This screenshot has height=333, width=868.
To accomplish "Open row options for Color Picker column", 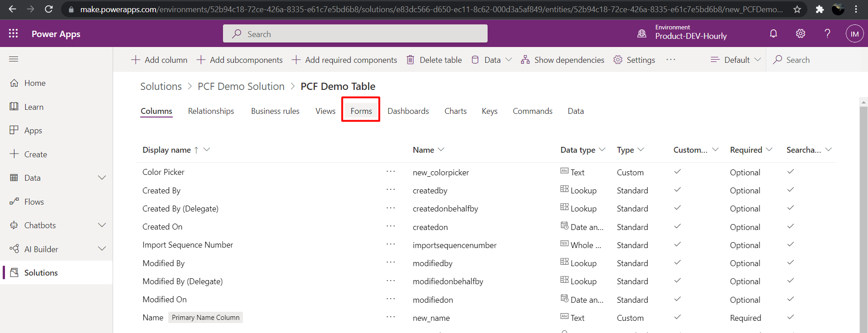I will [x=391, y=172].
